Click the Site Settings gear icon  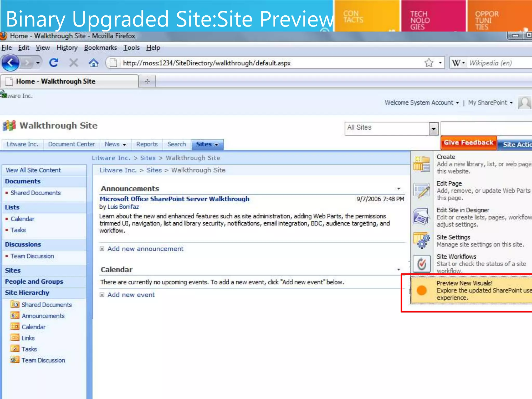click(421, 241)
